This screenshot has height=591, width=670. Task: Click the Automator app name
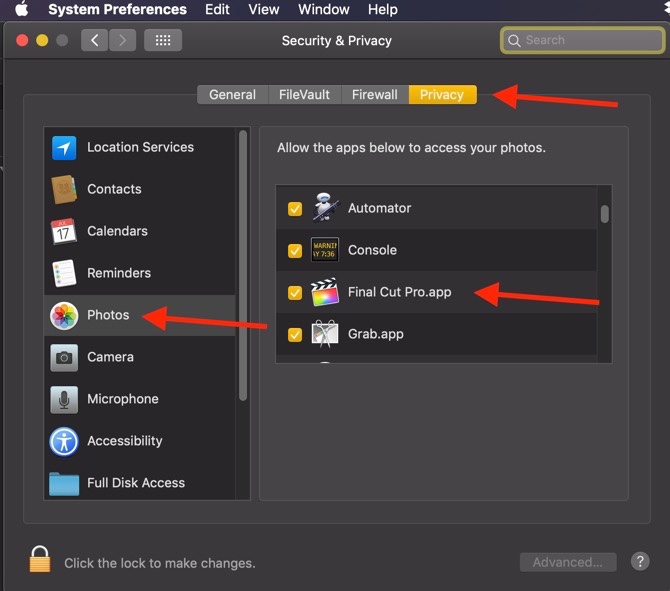(379, 208)
